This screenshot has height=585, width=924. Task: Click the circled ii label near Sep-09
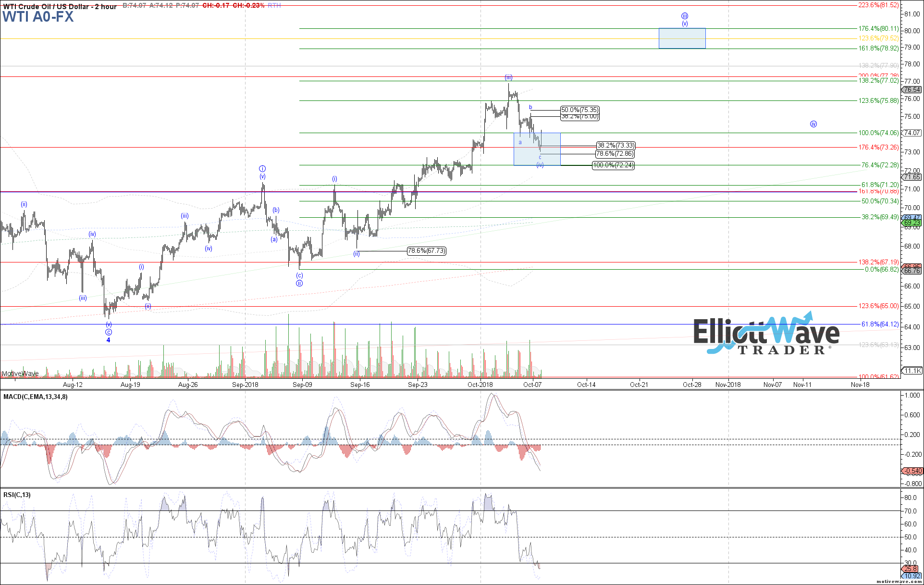click(299, 283)
